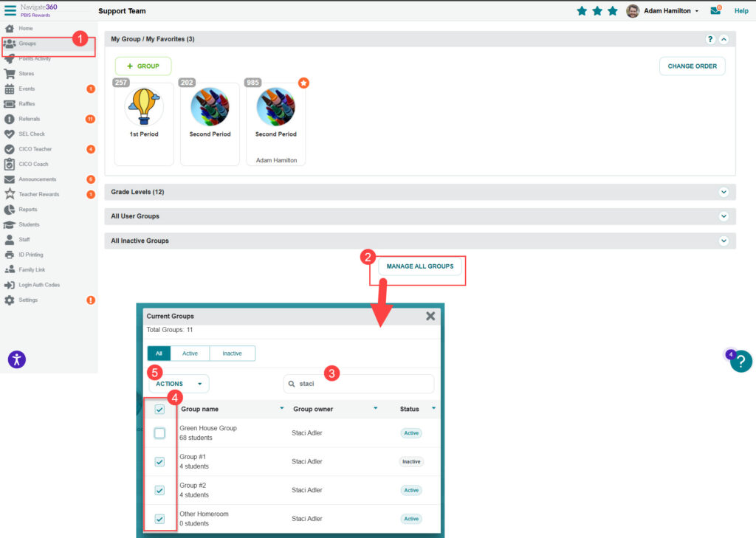Image resolution: width=756 pixels, height=538 pixels.
Task: Check the Green House Group checkbox
Action: pos(159,433)
